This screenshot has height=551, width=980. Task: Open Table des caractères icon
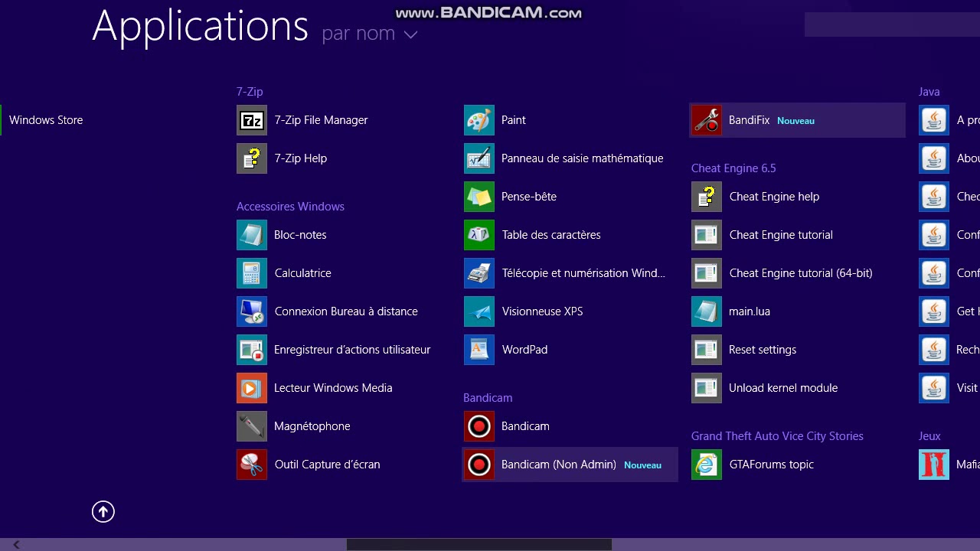pos(479,235)
